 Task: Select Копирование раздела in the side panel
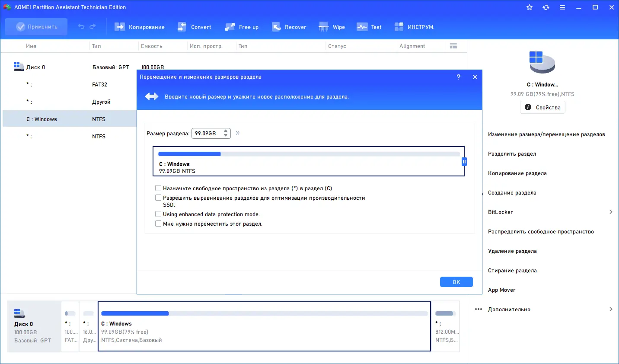(x=517, y=173)
